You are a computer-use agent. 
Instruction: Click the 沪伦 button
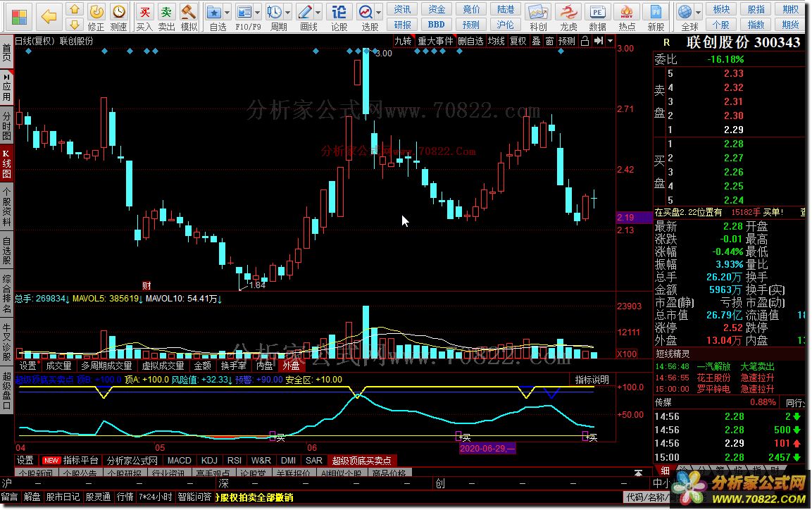point(506,25)
